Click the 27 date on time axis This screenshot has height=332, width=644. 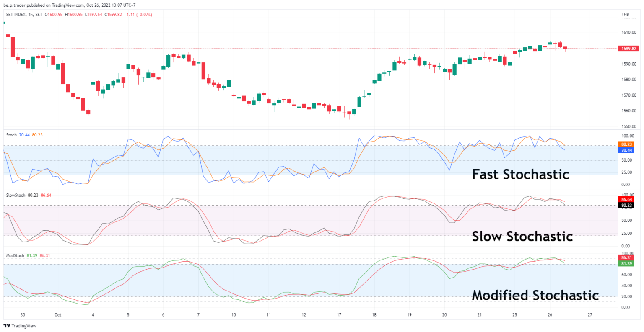590,315
